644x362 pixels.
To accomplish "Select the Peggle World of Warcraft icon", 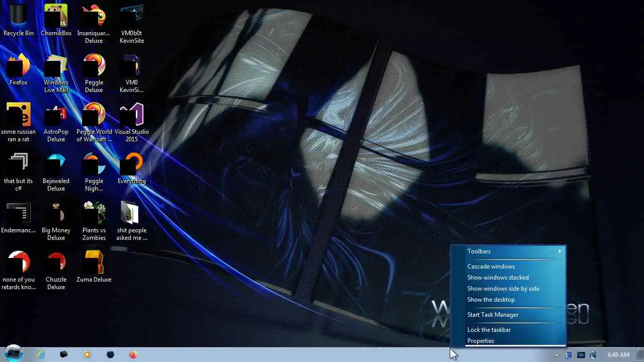I will tap(94, 122).
